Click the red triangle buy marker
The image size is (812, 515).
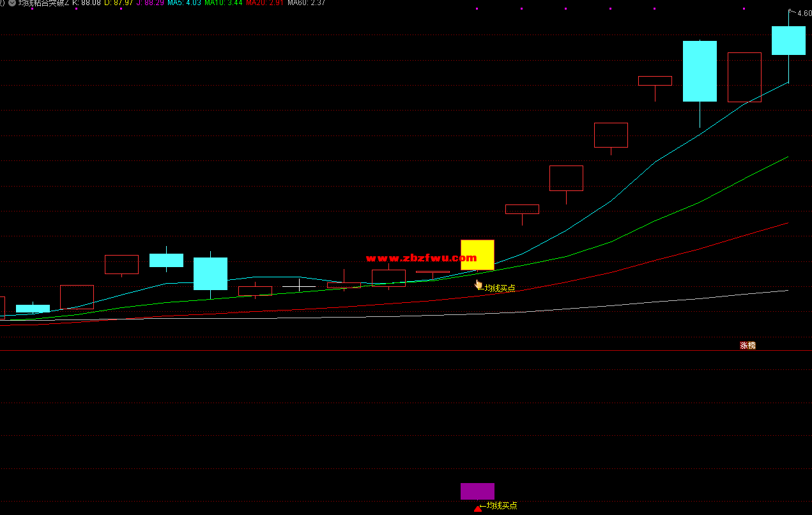pos(477,508)
